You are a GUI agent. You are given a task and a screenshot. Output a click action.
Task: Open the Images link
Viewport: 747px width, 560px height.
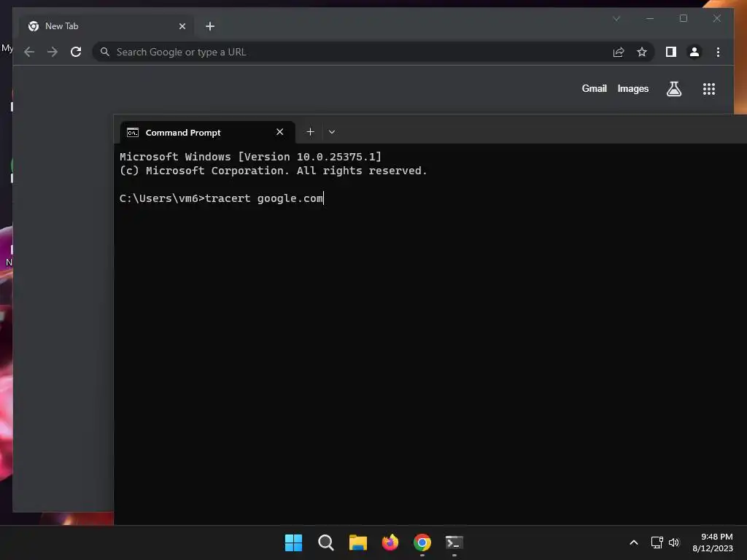coord(632,88)
